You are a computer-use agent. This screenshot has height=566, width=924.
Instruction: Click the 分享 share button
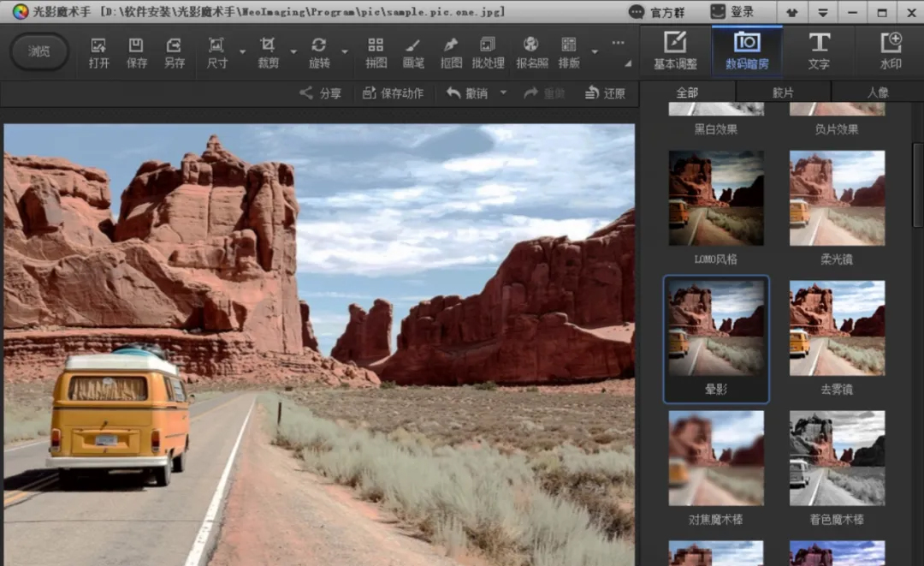click(321, 93)
